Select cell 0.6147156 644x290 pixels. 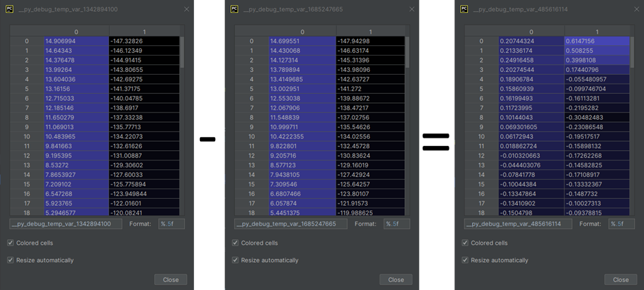pos(597,41)
